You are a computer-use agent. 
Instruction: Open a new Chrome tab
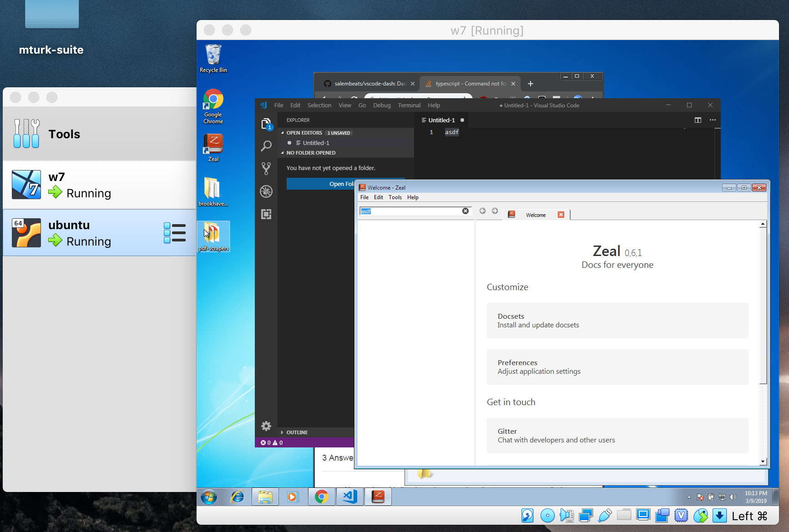coord(530,84)
